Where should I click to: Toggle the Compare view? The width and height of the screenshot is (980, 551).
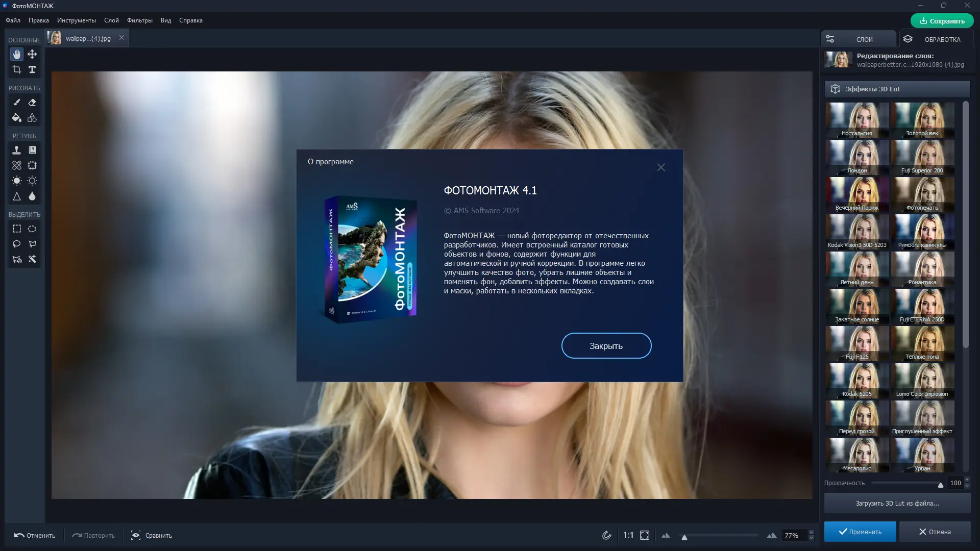(x=152, y=535)
